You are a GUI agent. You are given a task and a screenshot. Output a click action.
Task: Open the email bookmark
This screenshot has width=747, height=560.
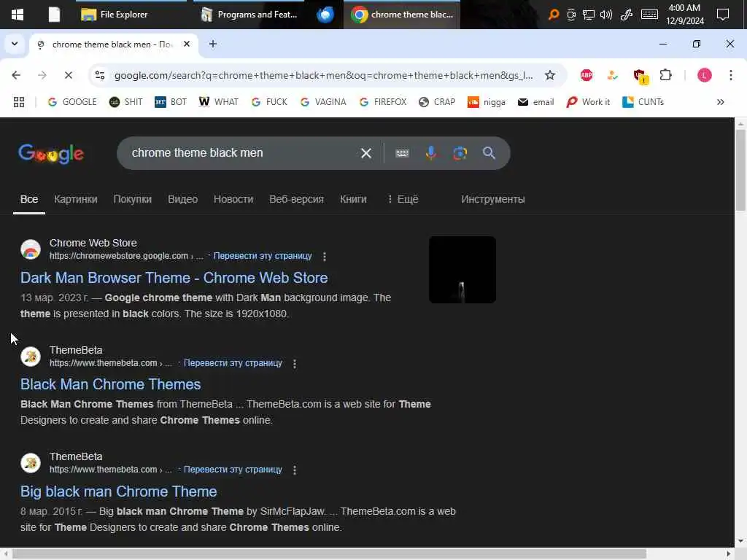pyautogui.click(x=535, y=102)
